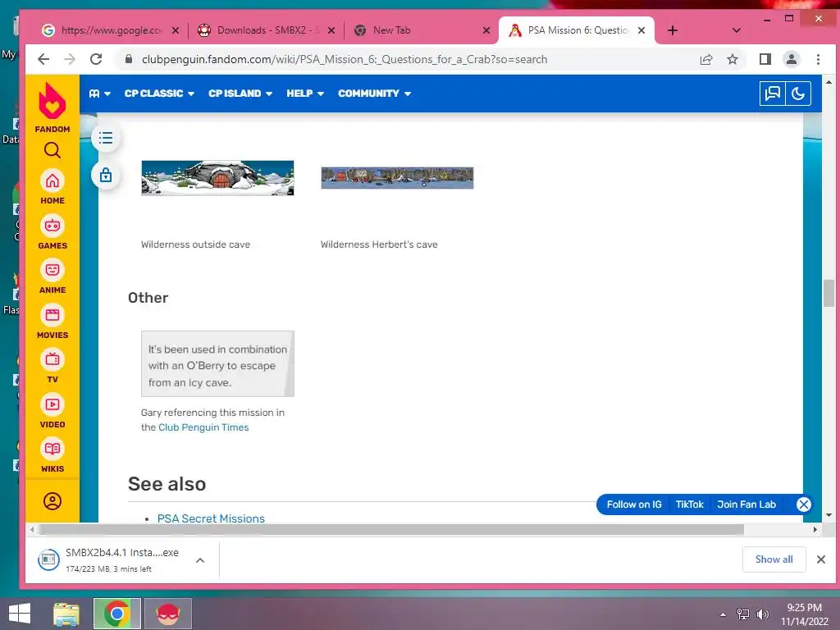This screenshot has width=840, height=630.
Task: Open the PSA Secret Missions link
Action: coord(211,518)
